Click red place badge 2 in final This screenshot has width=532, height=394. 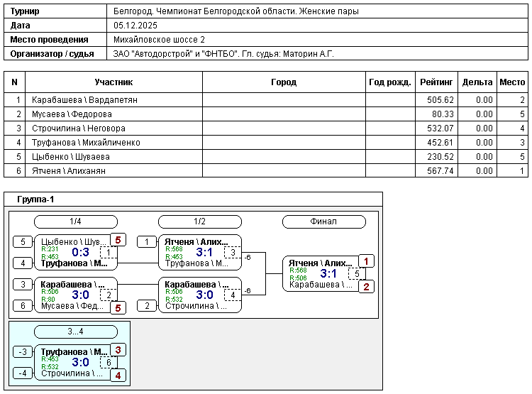click(367, 287)
